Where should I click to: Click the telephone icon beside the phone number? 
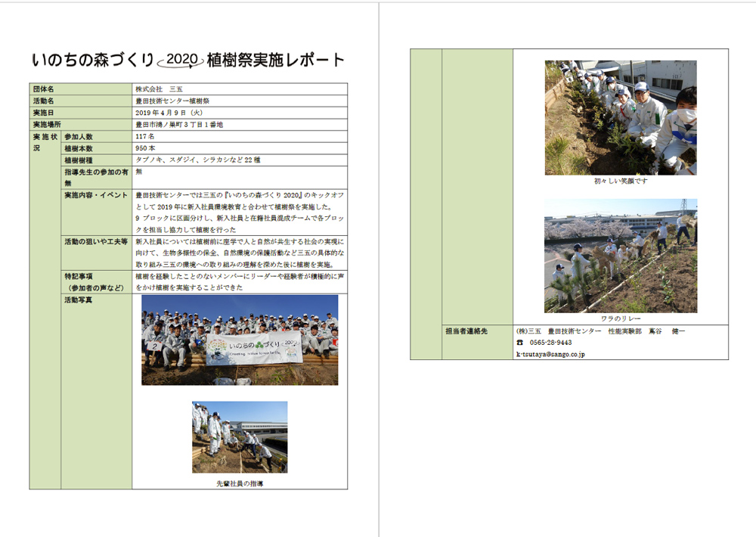pos(519,343)
